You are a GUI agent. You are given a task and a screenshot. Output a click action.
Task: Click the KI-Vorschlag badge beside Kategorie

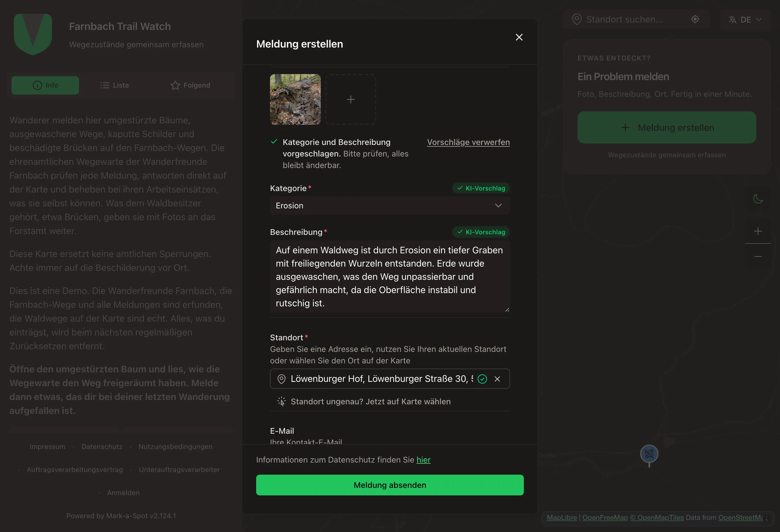[x=481, y=188]
